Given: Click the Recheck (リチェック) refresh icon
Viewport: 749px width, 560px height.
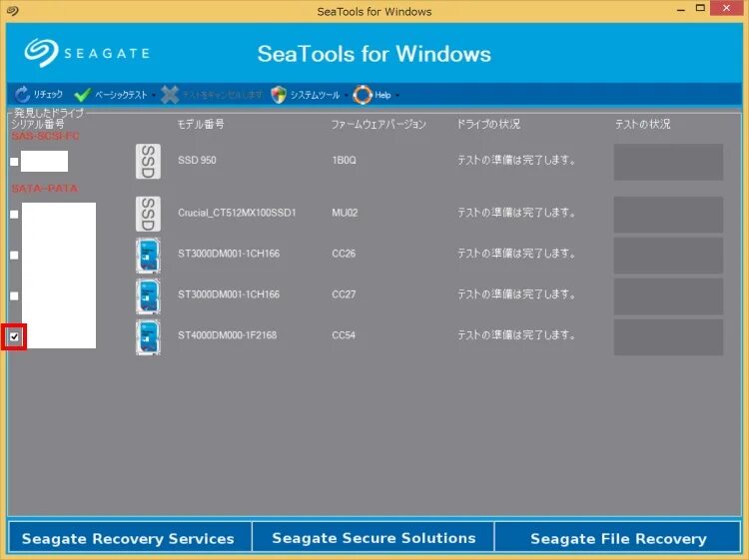Looking at the screenshot, I should pos(22,95).
